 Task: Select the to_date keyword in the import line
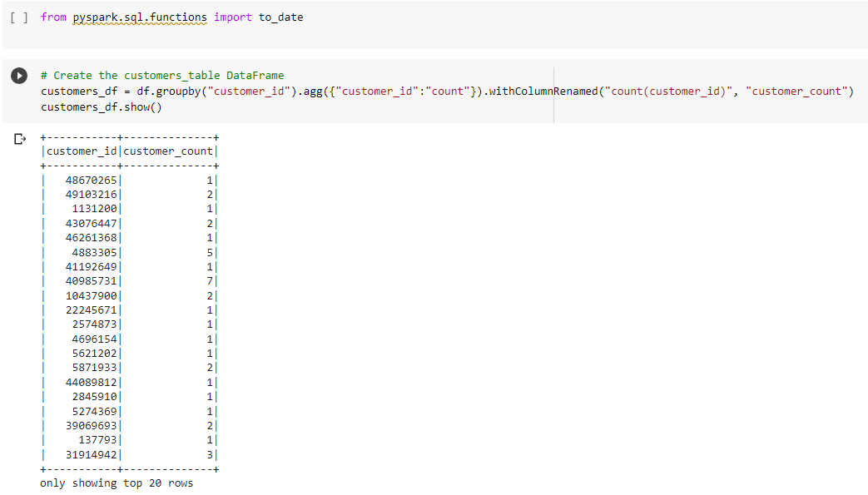click(283, 17)
